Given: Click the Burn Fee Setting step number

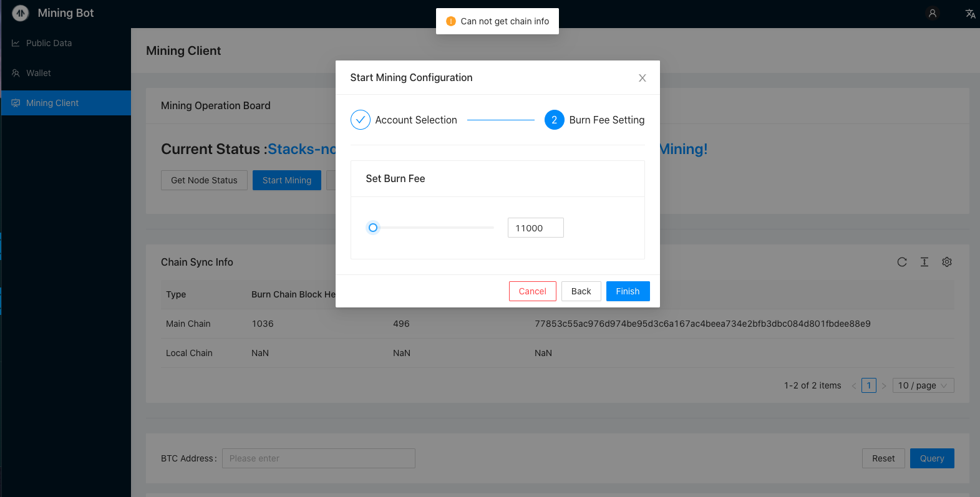Looking at the screenshot, I should 555,120.
